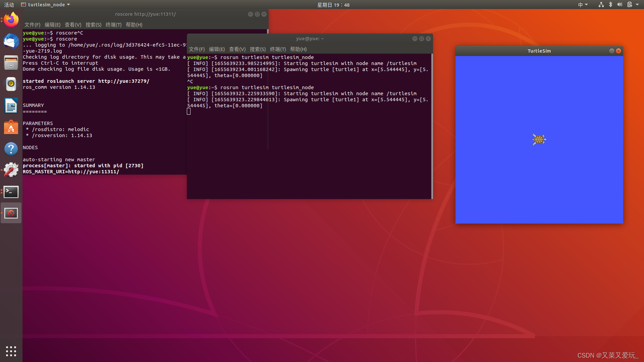644x362 pixels.
Task: Open 搜索(S) menu in yue@yue terminal
Action: [x=258, y=49]
